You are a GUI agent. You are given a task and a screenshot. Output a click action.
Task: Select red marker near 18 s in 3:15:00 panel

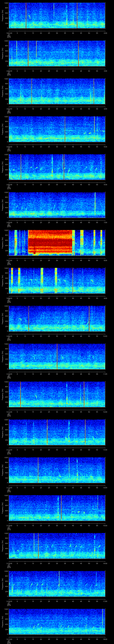(x=38, y=546)
